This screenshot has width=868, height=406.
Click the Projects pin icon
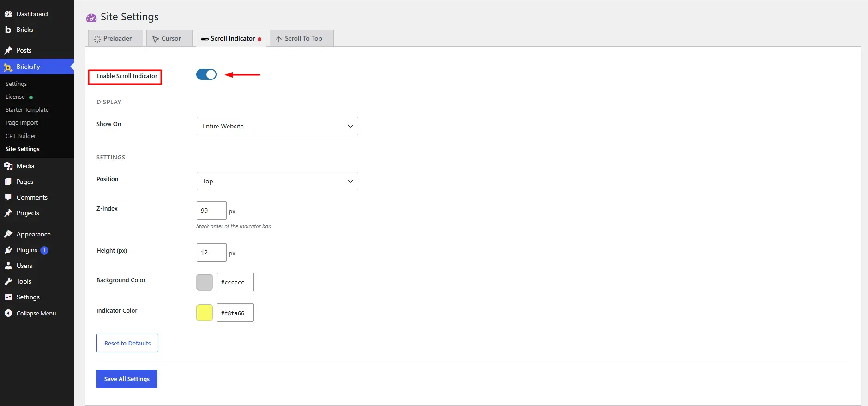point(8,213)
